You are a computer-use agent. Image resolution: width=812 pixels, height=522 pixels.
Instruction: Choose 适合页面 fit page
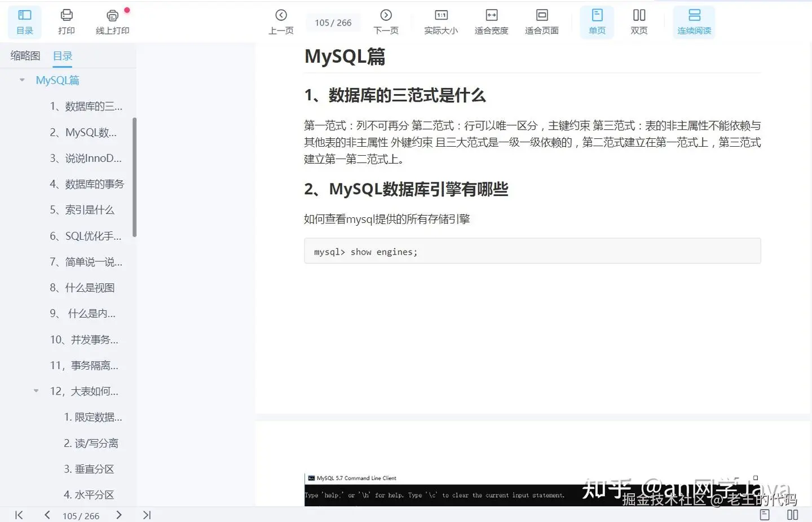[x=542, y=22]
